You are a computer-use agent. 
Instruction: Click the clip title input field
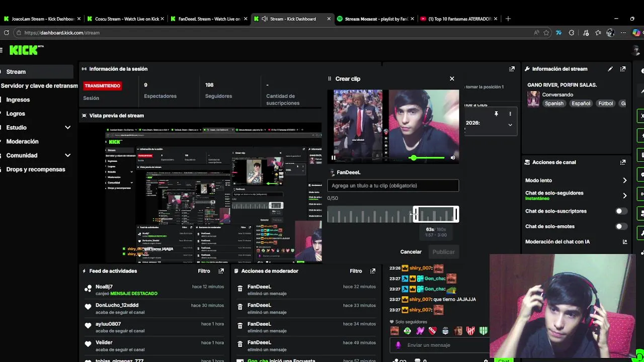click(393, 186)
